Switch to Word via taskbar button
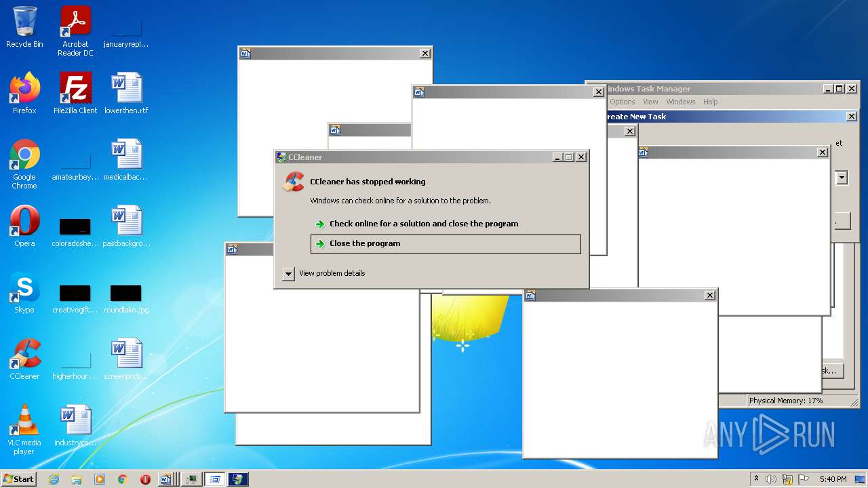 click(x=166, y=479)
